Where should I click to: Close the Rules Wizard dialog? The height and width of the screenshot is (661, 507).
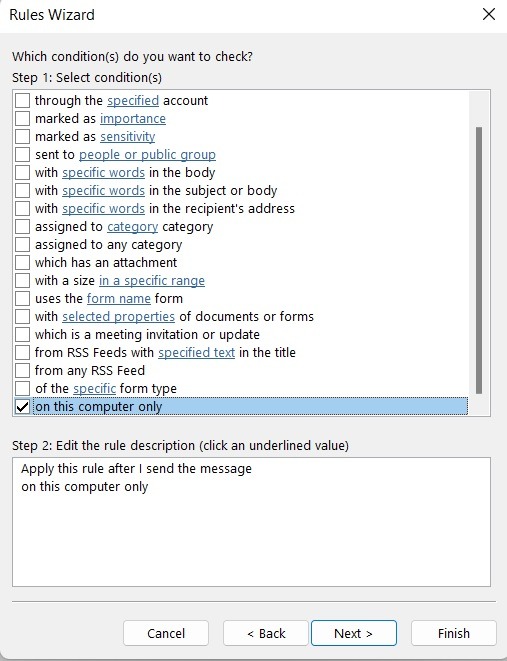coord(488,14)
